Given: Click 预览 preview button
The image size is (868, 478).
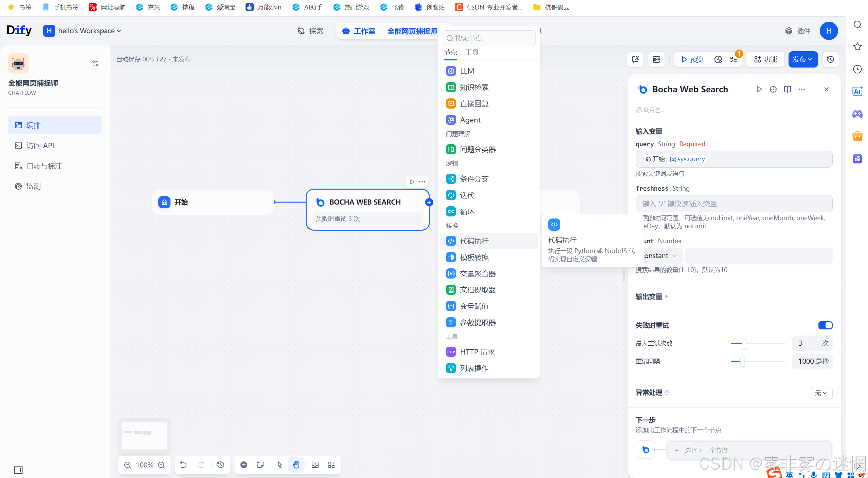Looking at the screenshot, I should (693, 59).
